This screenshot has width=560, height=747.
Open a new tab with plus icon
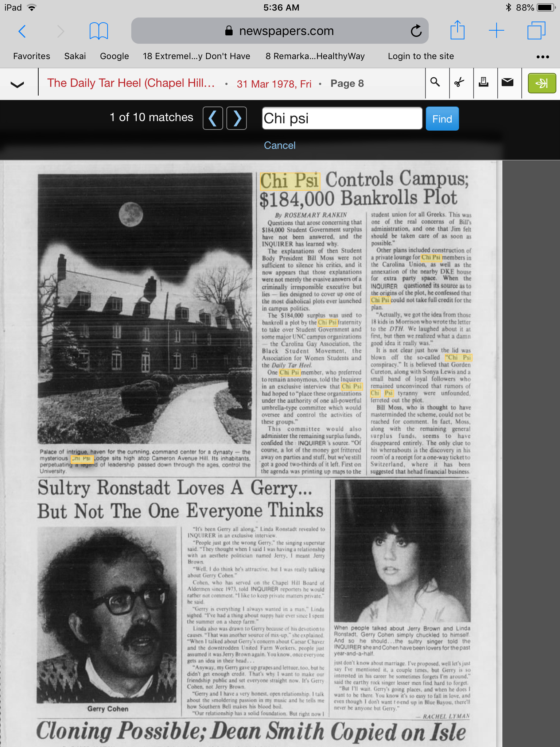click(x=496, y=31)
